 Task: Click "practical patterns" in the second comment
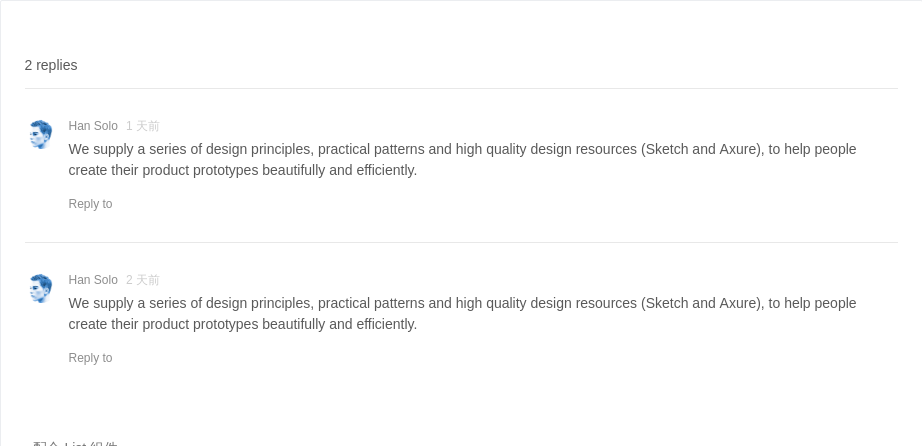[371, 303]
